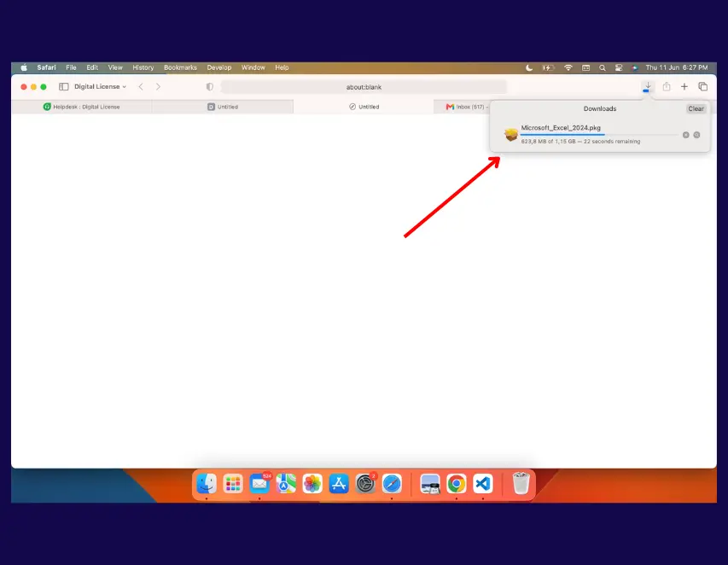Switch to Helpdesk : Digital License tab
The width and height of the screenshot is (728, 565).
coord(82,107)
